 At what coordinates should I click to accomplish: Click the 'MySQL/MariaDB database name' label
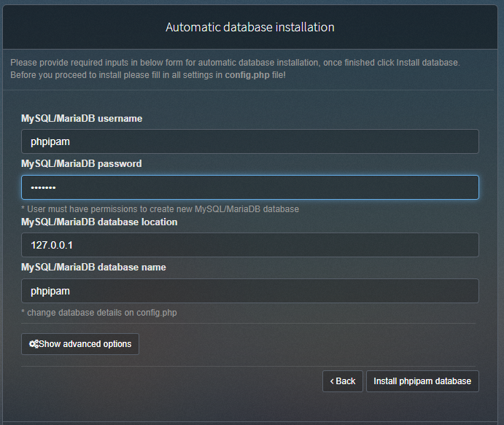(93, 268)
